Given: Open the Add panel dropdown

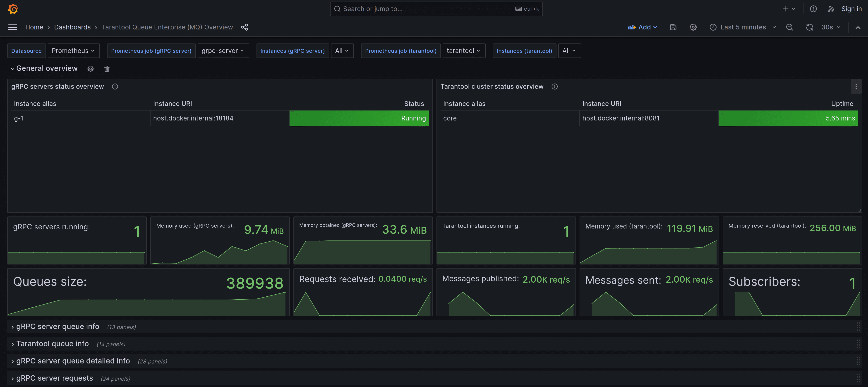Looking at the screenshot, I should pyautogui.click(x=643, y=27).
